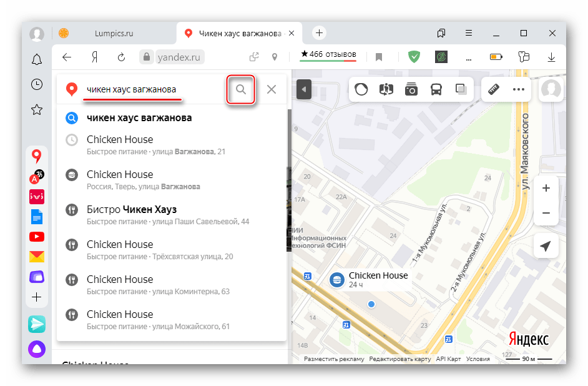Open the purple cards icon above the plus in sidebar
This screenshot has width=588, height=386.
(37, 277)
